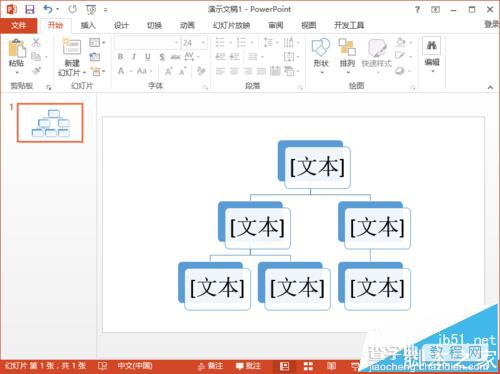500x374 pixels.
Task: Click the 中文(中国) language indicator
Action: [135, 366]
